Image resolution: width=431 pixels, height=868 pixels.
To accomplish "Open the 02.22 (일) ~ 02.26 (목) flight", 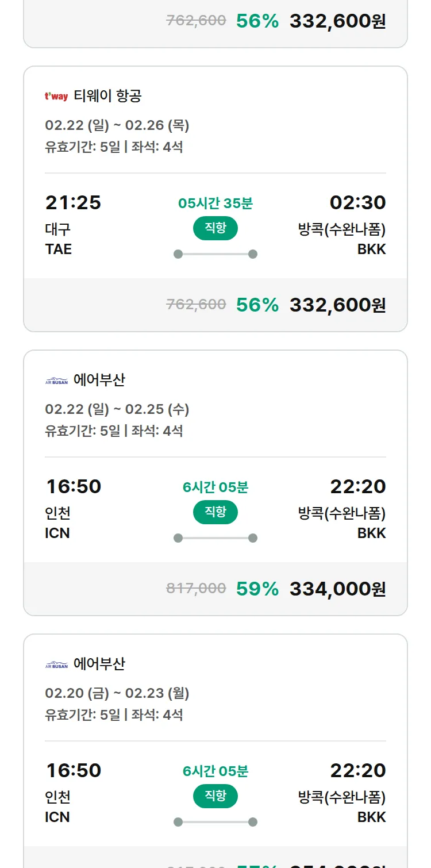I will click(117, 125).
